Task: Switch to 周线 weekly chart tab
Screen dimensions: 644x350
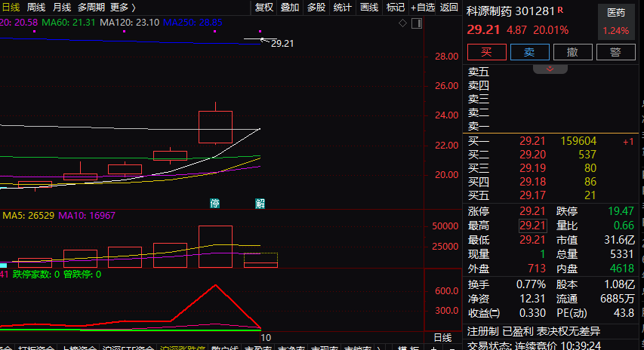Action: pyautogui.click(x=36, y=8)
